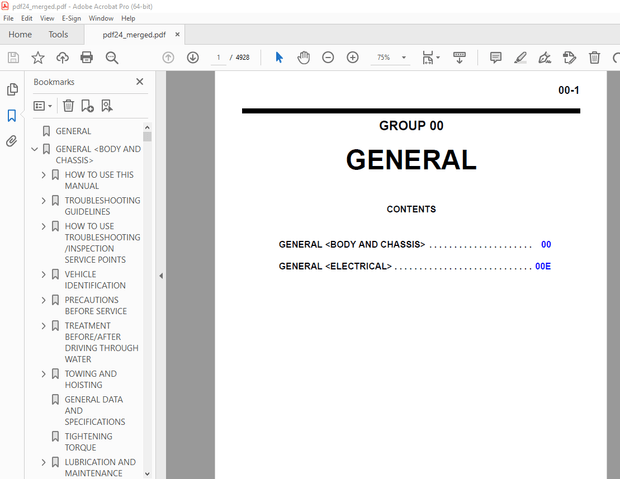Add a comment with the sticky note icon
This screenshot has height=479, width=620.
coord(495,58)
